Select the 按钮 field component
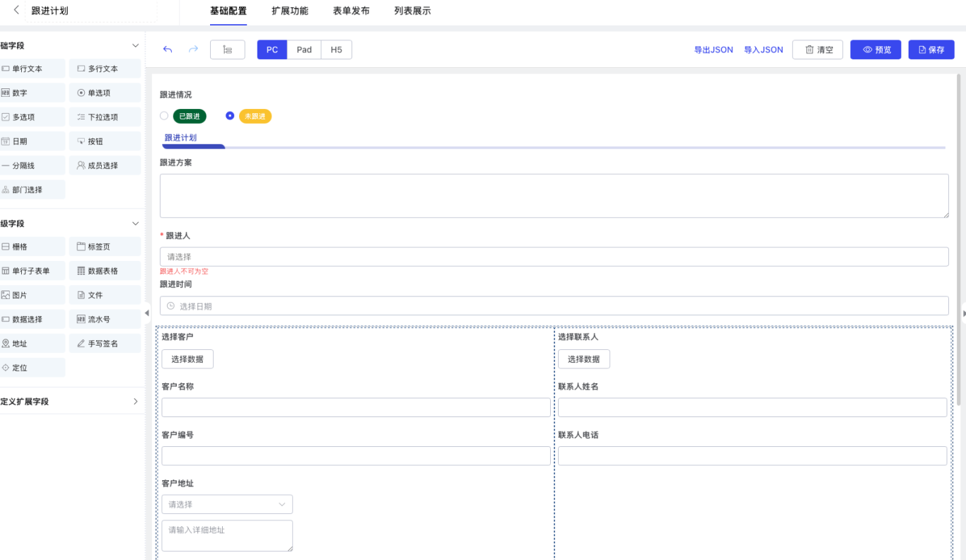The width and height of the screenshot is (966, 560). 105,141
